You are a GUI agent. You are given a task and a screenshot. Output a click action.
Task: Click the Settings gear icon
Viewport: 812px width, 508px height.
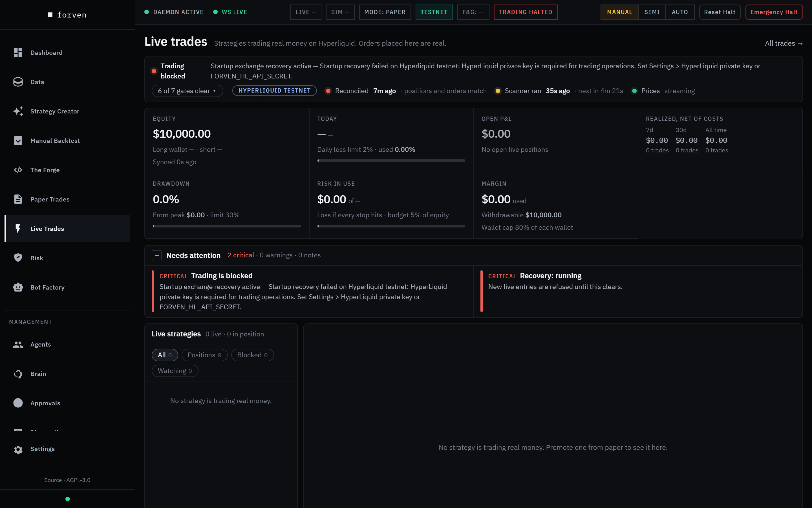coord(18,449)
